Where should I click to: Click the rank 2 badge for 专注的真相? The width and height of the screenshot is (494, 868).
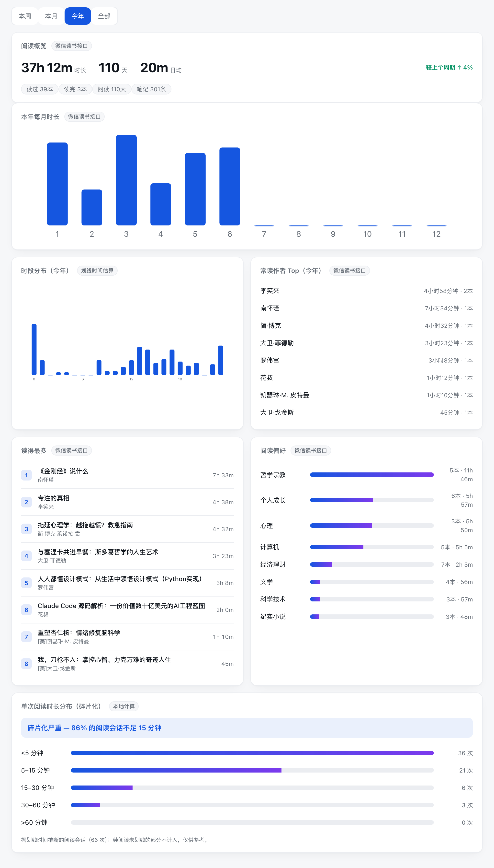pyautogui.click(x=26, y=502)
